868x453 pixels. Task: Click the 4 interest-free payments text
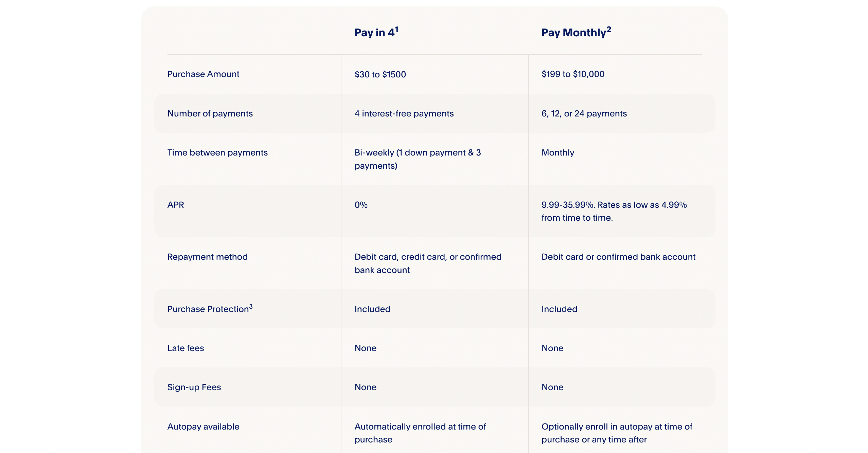click(404, 113)
